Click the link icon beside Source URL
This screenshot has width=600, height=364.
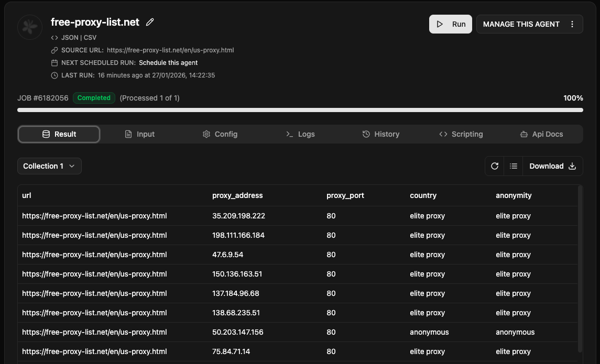pos(54,50)
